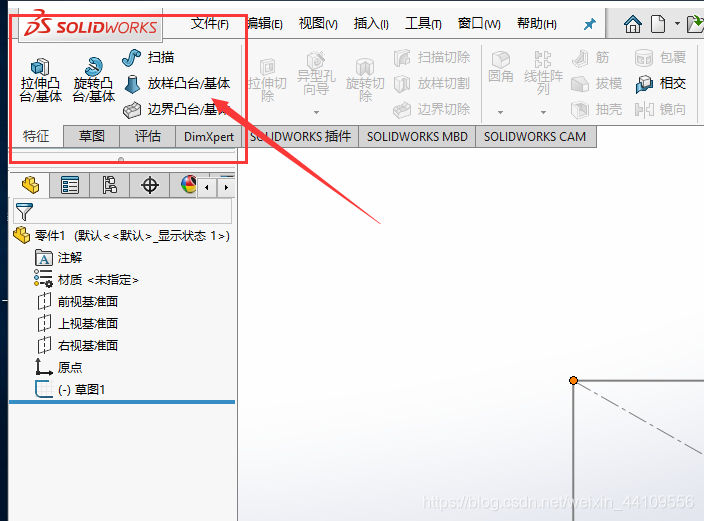This screenshot has height=521, width=704.
Task: Select the Rib (筋) tool
Action: pyautogui.click(x=590, y=57)
